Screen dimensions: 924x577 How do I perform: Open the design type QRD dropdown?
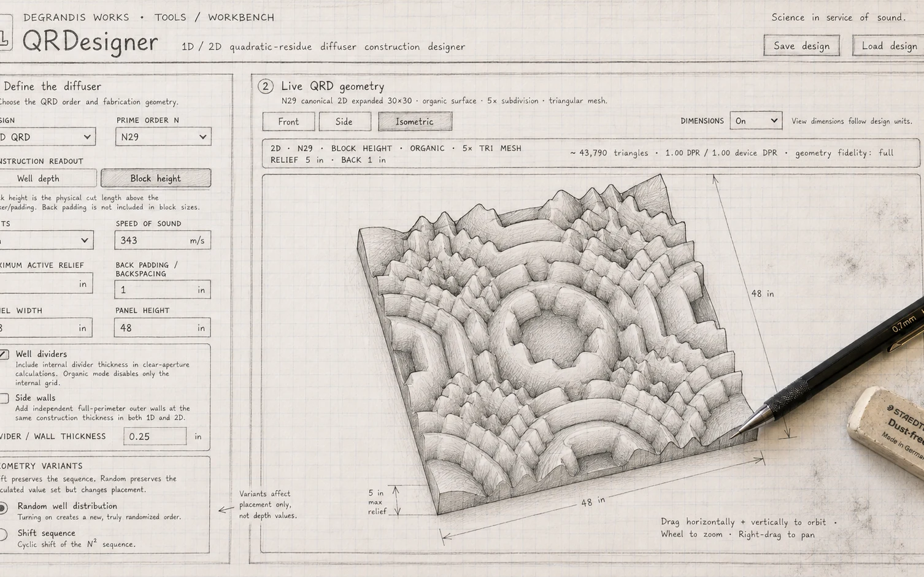tap(46, 137)
